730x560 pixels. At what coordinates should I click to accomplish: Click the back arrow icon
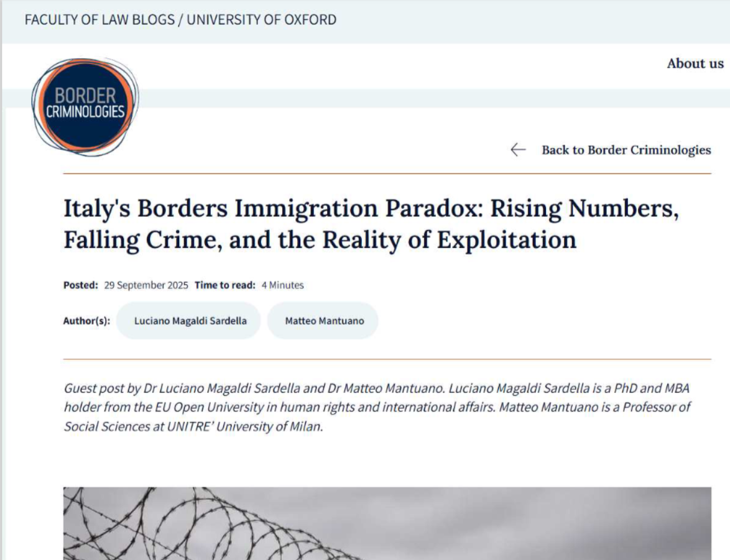click(518, 150)
